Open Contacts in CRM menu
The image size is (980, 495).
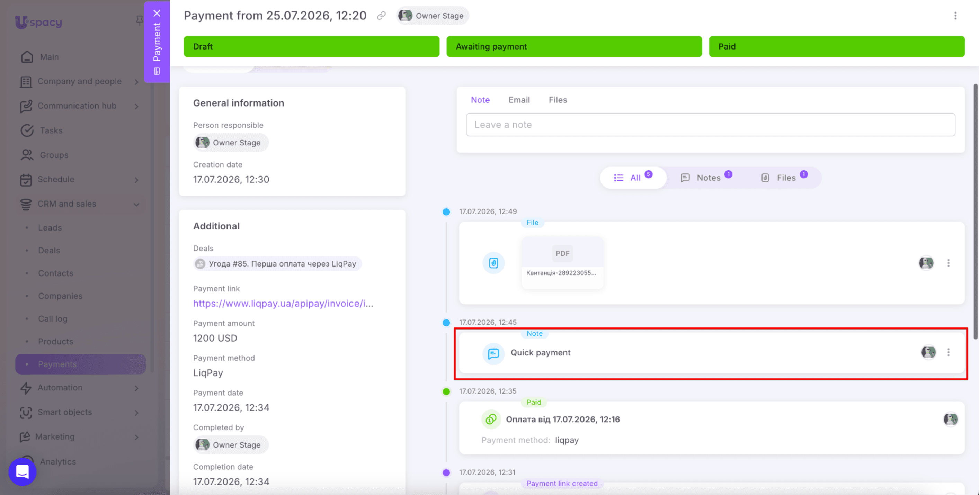55,273
